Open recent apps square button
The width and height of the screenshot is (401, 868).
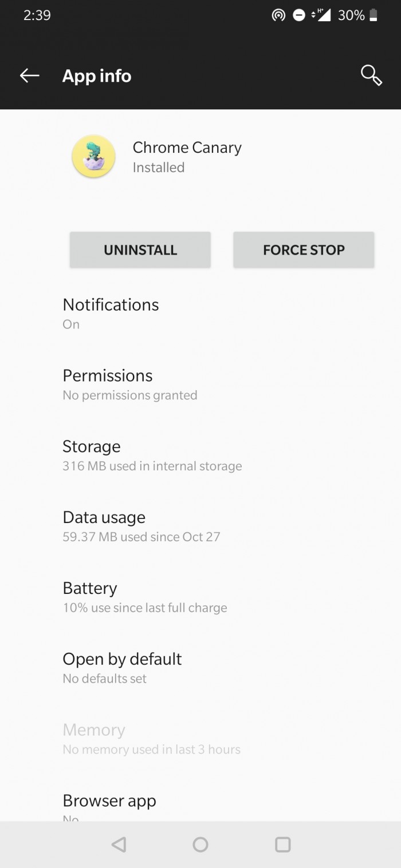(282, 844)
